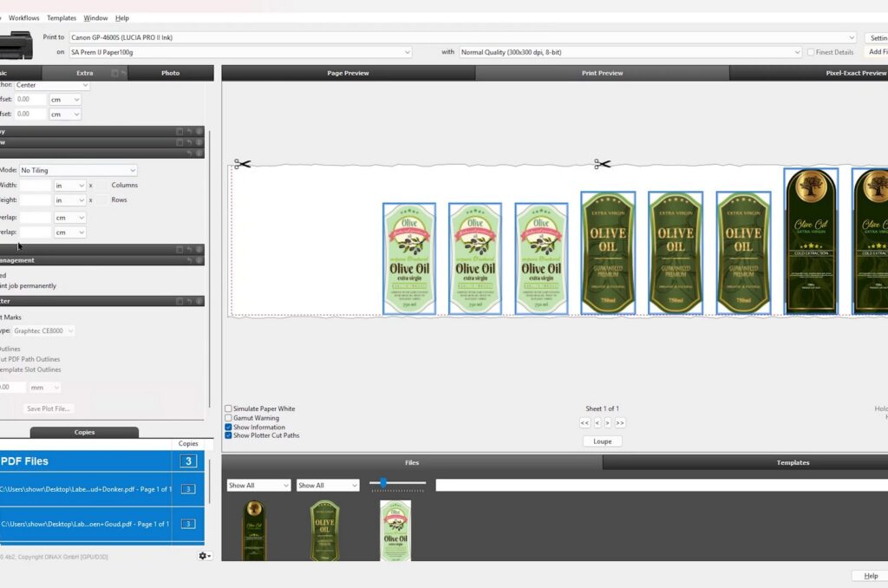The height and width of the screenshot is (588, 888).
Task: Click the left scissors cut-mark icon
Action: pyautogui.click(x=243, y=164)
